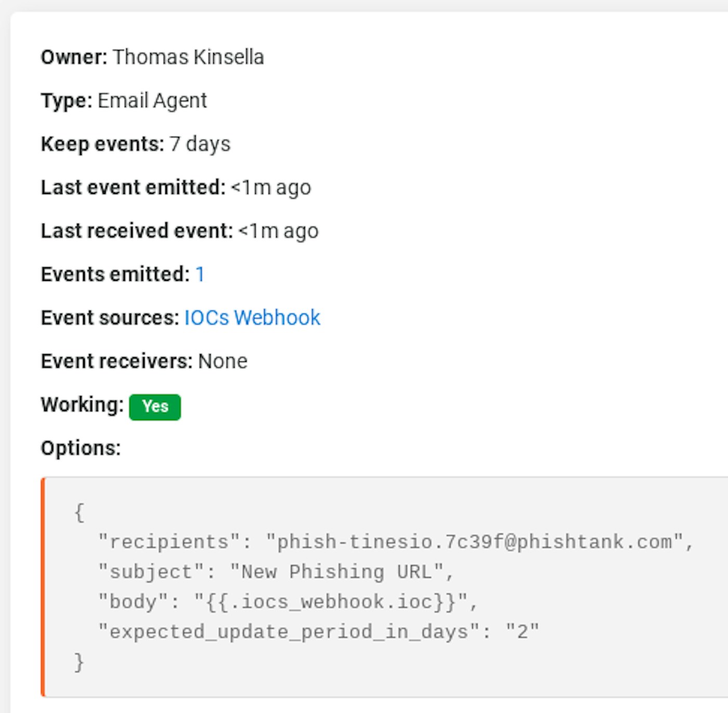Click the opening brace of options JSON
Screen dimensions: 728x713
coord(79,512)
